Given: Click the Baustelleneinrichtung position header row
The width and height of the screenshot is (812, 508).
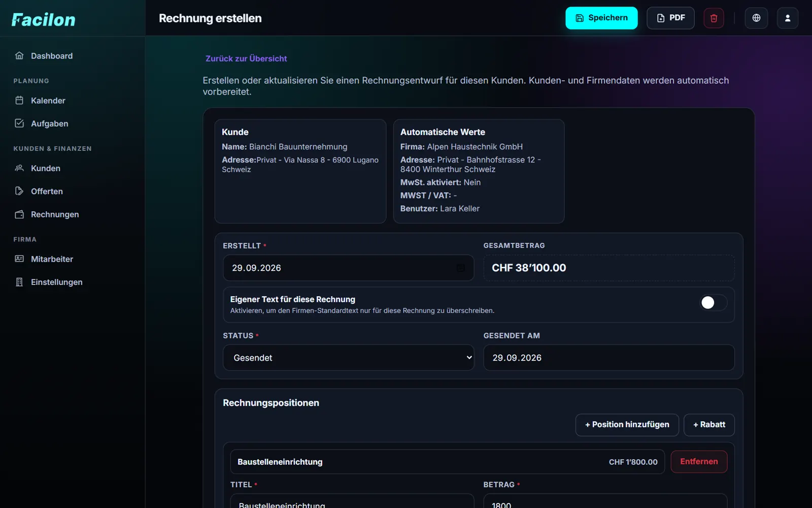Looking at the screenshot, I should 447,462.
